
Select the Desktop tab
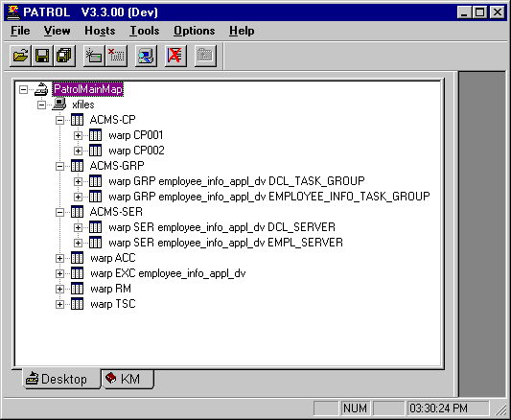click(61, 379)
